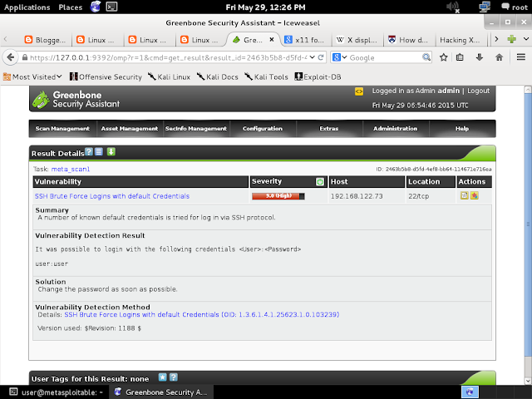Switch to the x11 fo... tab
Screen dimensions: 532x399
[x=304, y=40]
